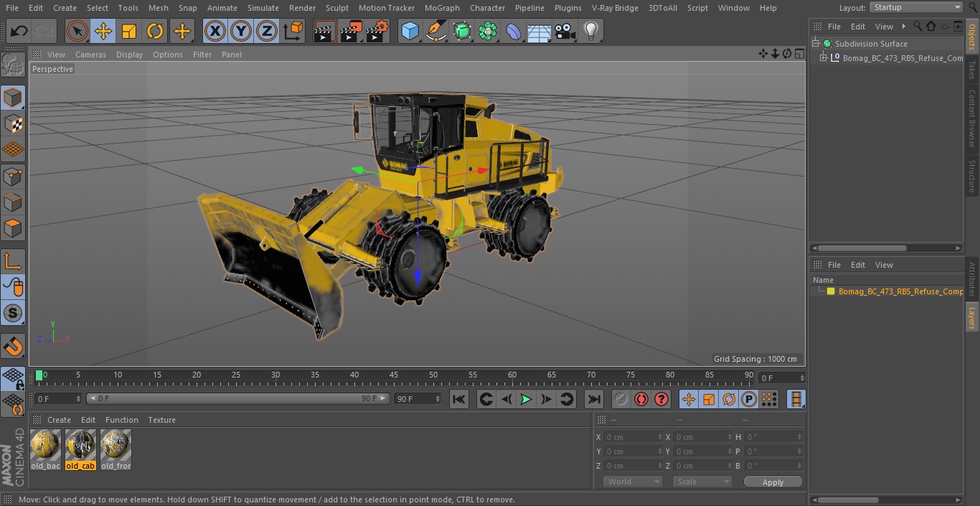Enable axis tool L-shaped icon
The height and width of the screenshot is (506, 980).
pyautogui.click(x=13, y=261)
